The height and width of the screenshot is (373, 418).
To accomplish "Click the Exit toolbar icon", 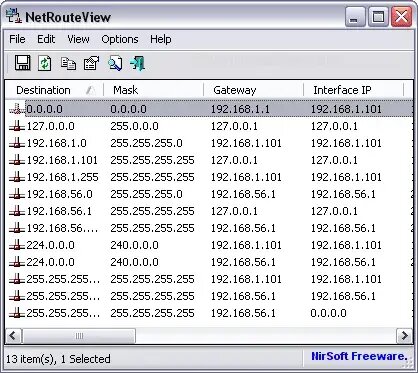I will 137,63.
